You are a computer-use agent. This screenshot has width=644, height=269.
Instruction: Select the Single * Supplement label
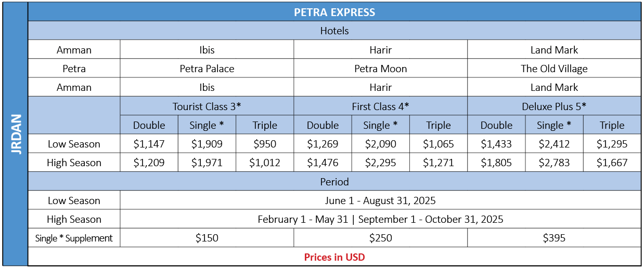(74, 238)
